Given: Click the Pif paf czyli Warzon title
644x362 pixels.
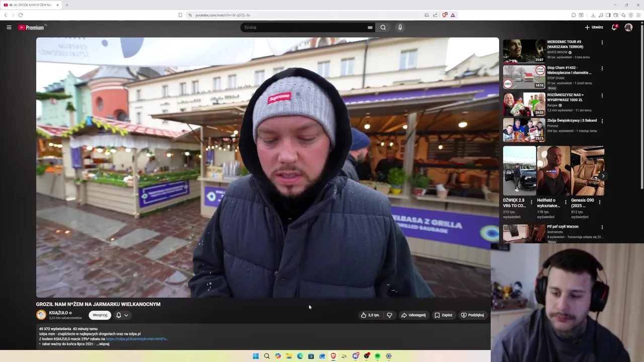Looking at the screenshot, I should (x=562, y=227).
